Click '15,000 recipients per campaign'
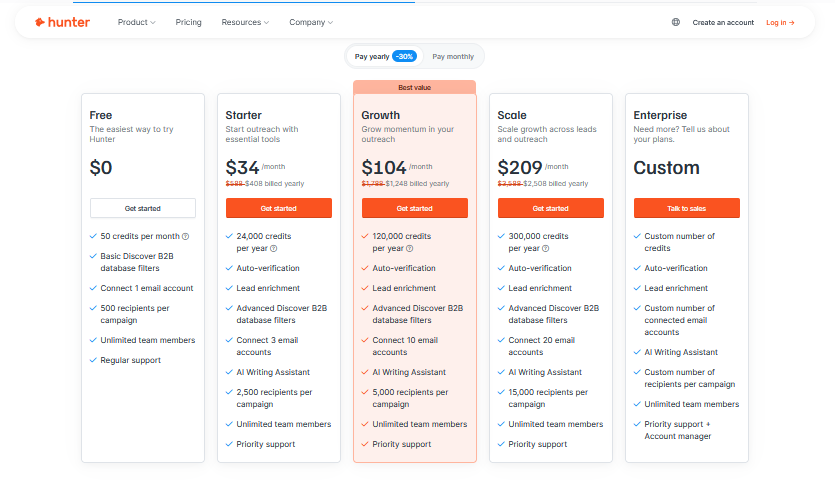The image size is (835, 483). coord(548,398)
